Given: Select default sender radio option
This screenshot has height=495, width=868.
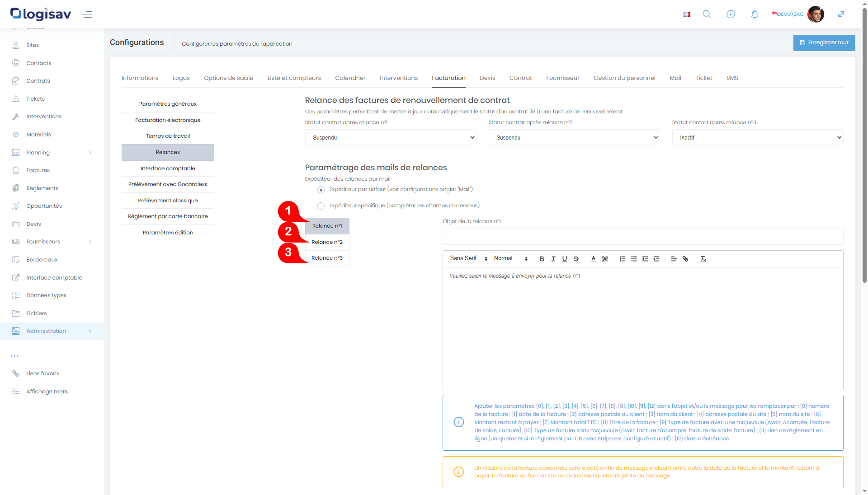Looking at the screenshot, I should pos(321,190).
